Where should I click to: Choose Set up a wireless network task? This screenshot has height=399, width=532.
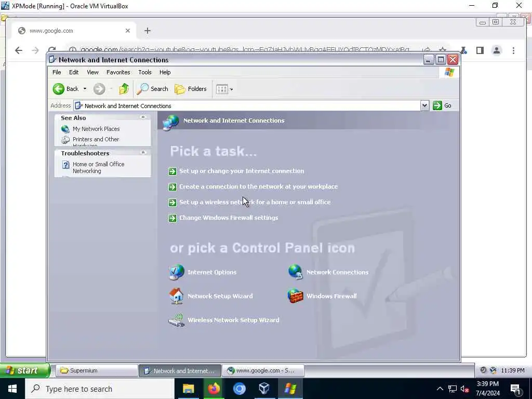[255, 202]
